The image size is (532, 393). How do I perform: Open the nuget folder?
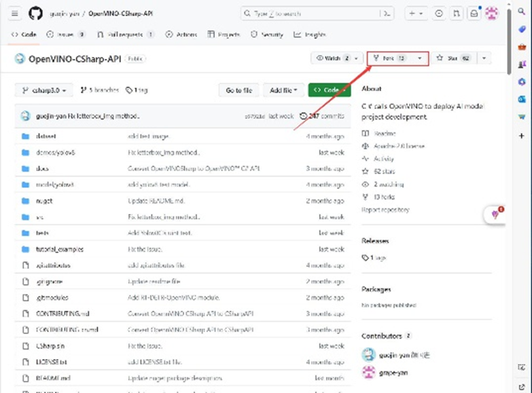pos(44,201)
